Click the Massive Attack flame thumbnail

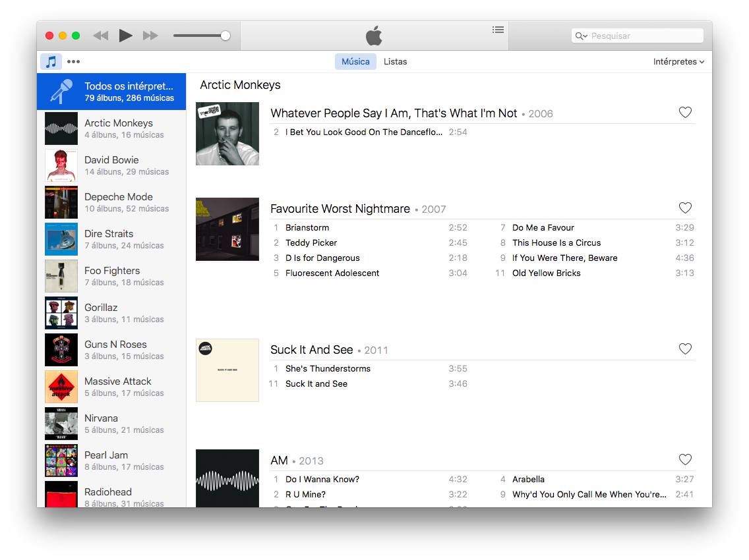pyautogui.click(x=61, y=387)
